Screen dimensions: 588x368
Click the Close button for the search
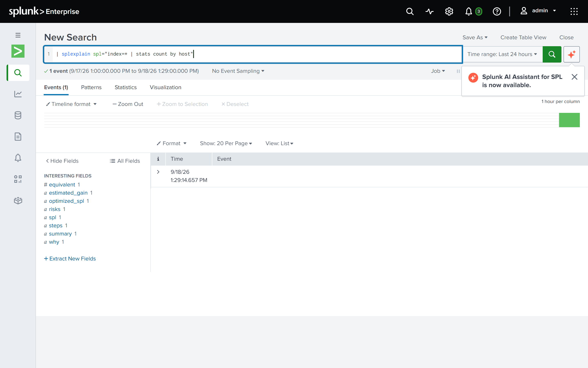click(566, 37)
